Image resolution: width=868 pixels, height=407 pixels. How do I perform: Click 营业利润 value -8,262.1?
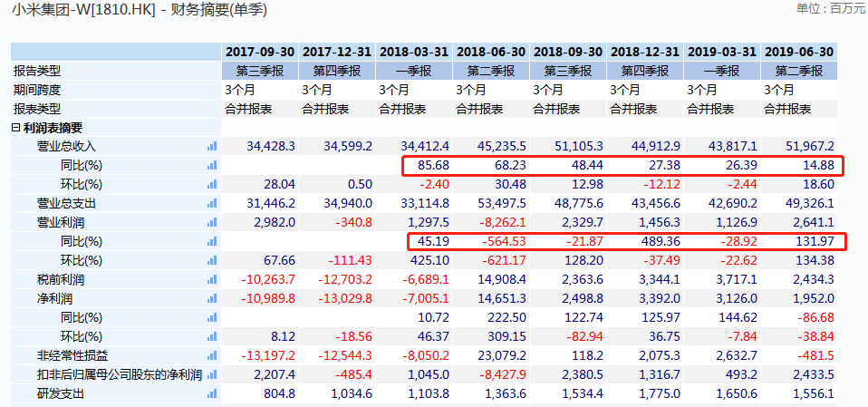[502, 223]
